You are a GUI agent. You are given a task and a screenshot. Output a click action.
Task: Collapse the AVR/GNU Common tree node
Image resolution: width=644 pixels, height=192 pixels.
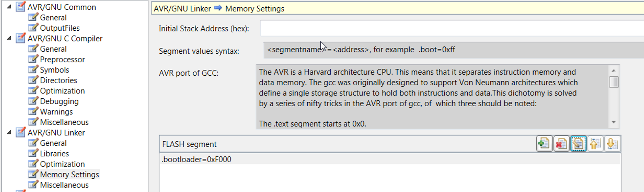(9, 7)
